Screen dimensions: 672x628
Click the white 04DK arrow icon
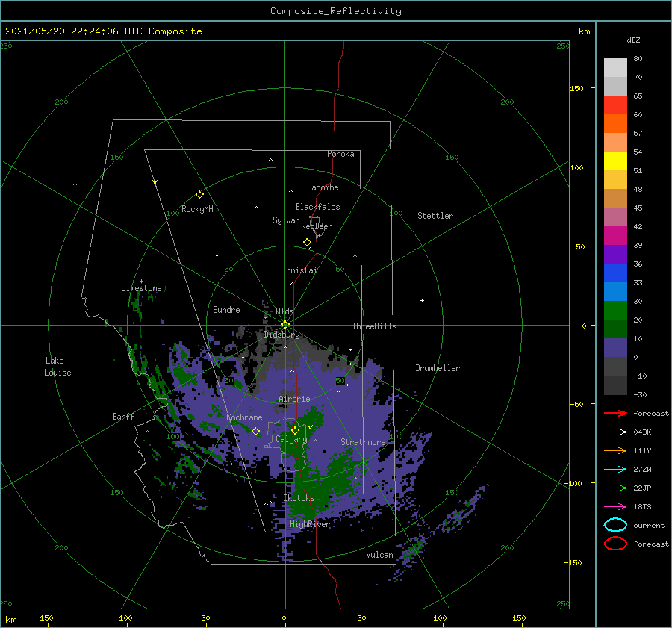[615, 432]
